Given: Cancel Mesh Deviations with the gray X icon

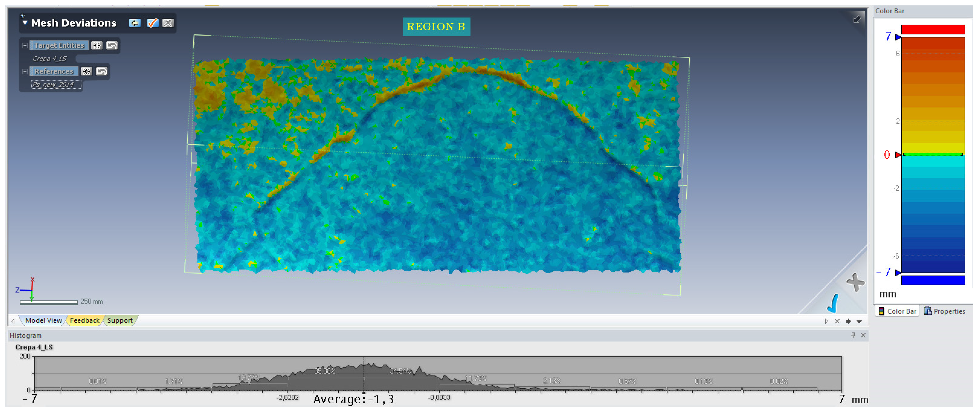Looking at the screenshot, I should coord(168,23).
